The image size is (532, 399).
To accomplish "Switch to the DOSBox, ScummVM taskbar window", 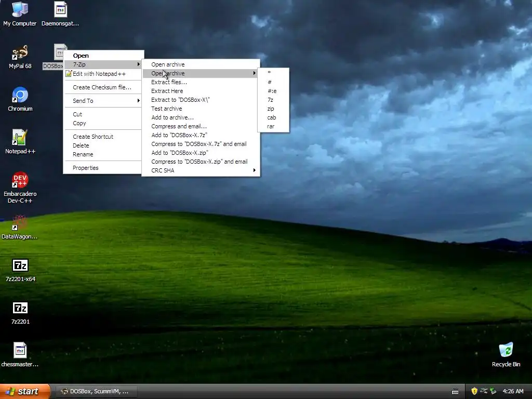I will [x=96, y=391].
